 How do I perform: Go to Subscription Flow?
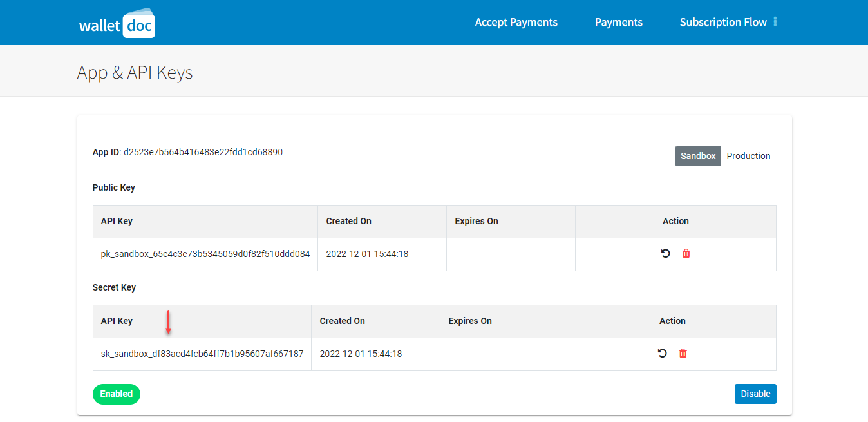point(723,22)
